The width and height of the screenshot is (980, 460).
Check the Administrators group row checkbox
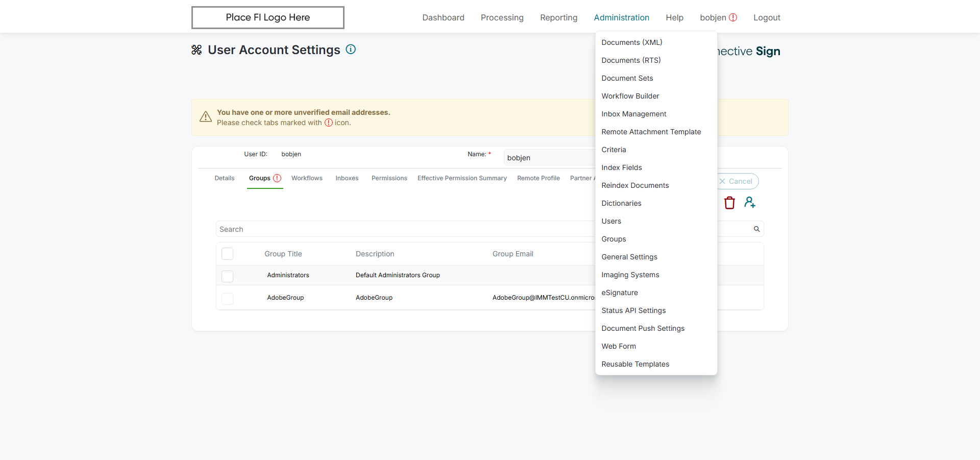point(228,276)
